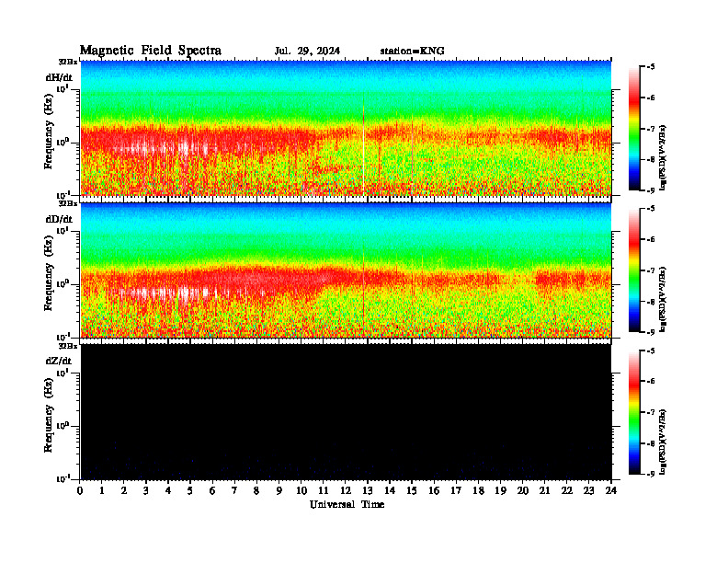Click the 10^1 frequency tick label in dD/dt panel
This screenshot has height=563, width=728.
(x=63, y=231)
